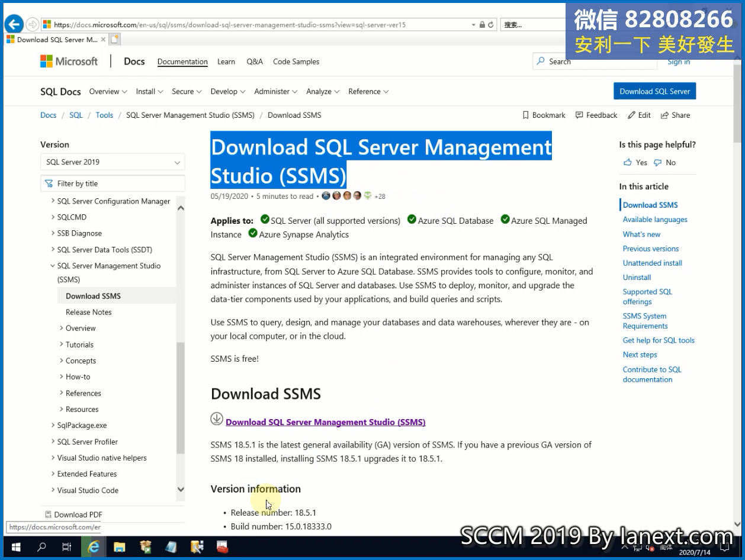
Task: Open the SQL breadcrumb link
Action: click(76, 115)
